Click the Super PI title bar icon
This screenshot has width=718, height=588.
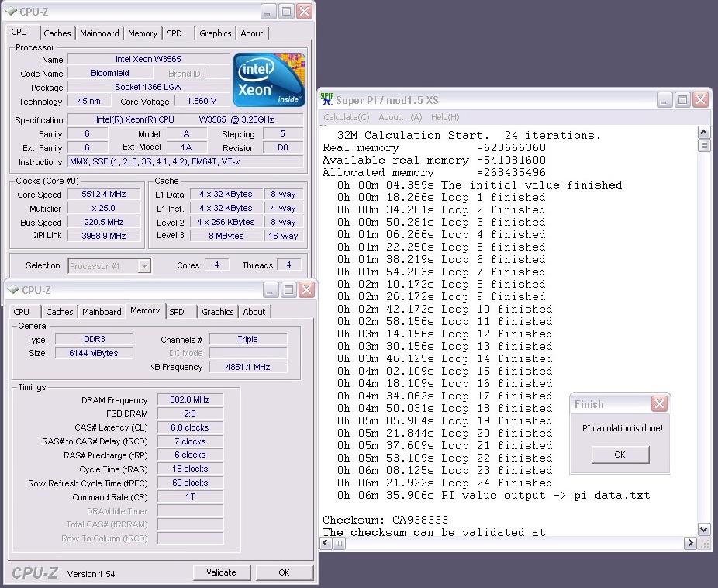point(327,99)
